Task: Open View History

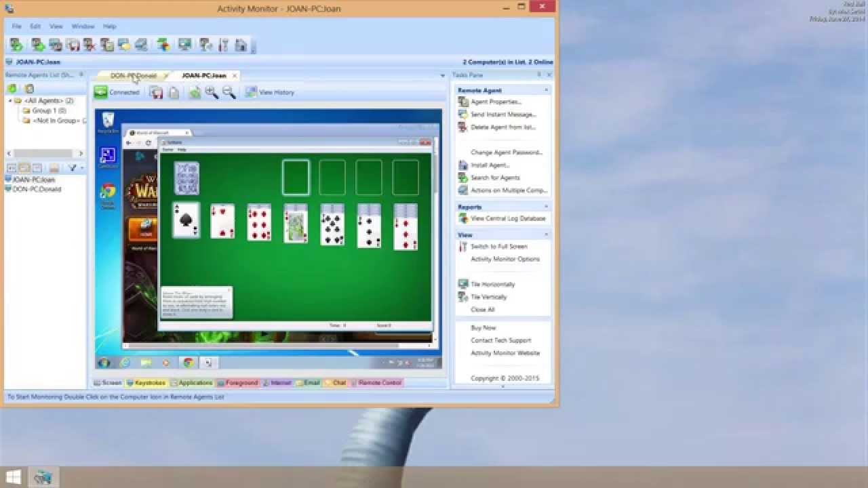Action: coord(270,92)
